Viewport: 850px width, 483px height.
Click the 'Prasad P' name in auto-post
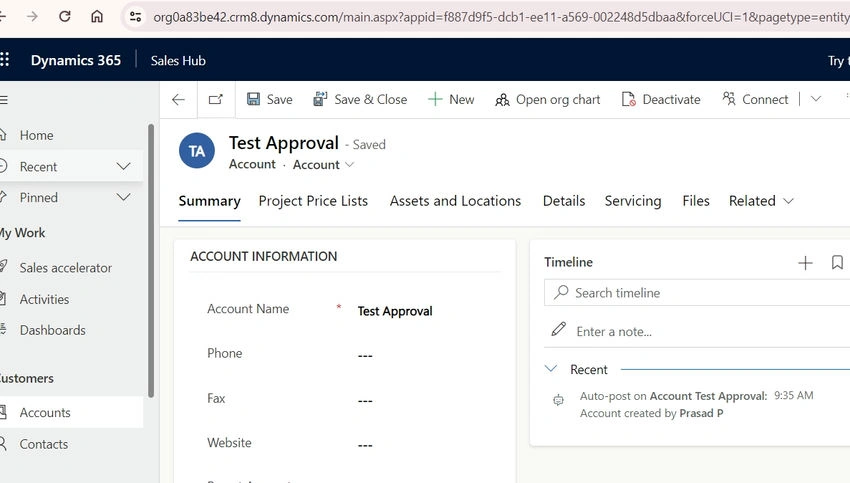click(701, 413)
